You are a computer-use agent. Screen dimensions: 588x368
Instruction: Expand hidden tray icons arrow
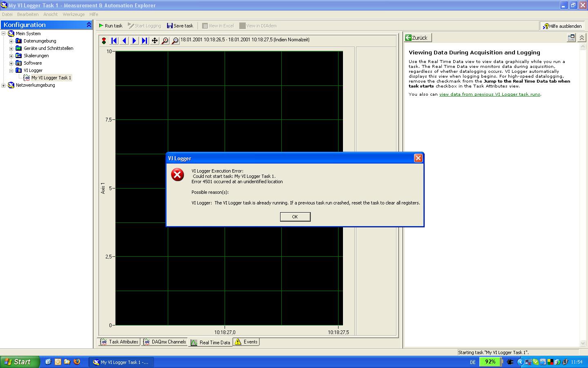520,362
